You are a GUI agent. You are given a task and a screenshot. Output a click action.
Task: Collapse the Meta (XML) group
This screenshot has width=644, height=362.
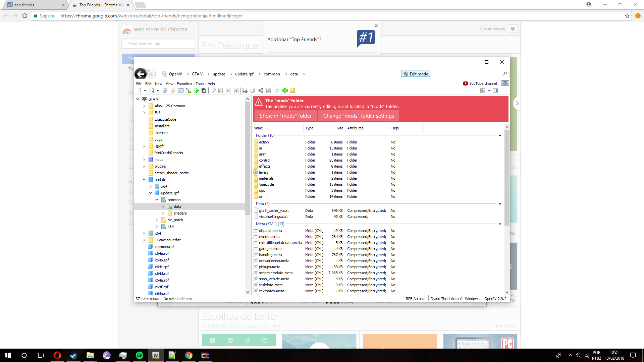click(x=500, y=224)
